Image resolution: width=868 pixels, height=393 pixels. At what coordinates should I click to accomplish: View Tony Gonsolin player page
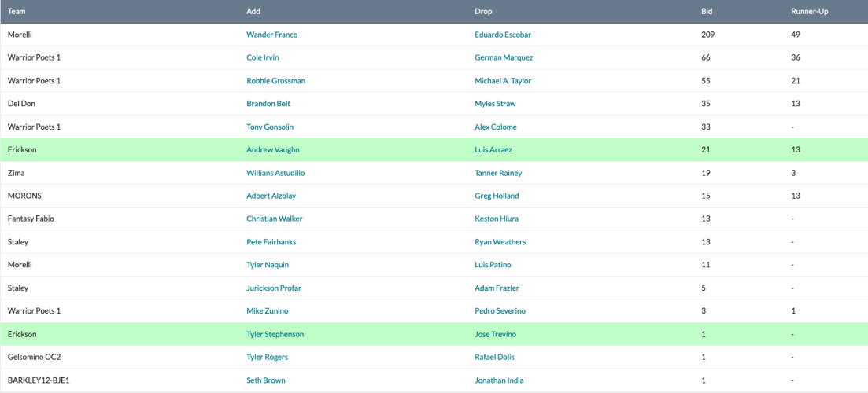click(270, 127)
